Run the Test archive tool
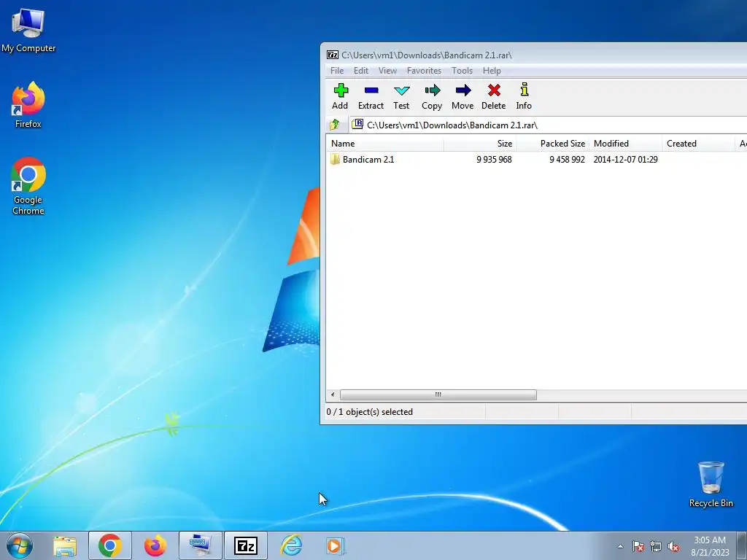 401,97
